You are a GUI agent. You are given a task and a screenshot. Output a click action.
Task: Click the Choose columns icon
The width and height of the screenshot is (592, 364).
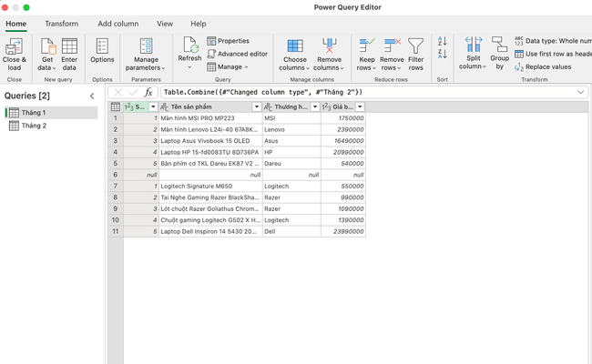point(294,46)
